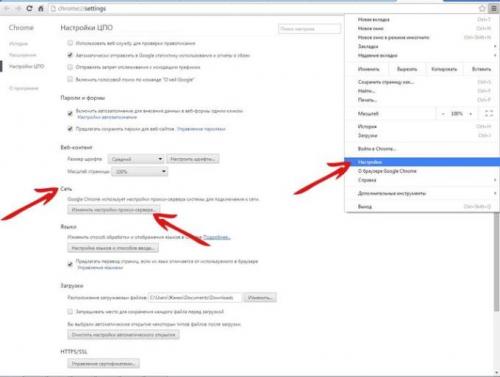The image size is (500, 377).
Task: Increase zoom with the plus button
Action: coord(471,114)
